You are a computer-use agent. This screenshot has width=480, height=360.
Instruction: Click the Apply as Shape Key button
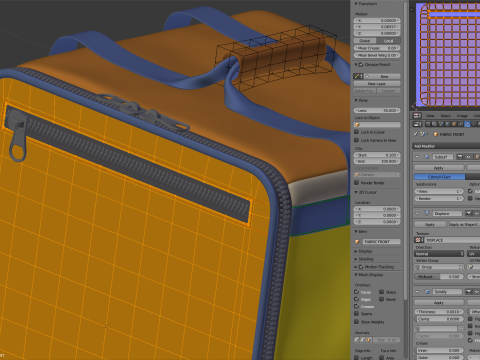point(465,225)
